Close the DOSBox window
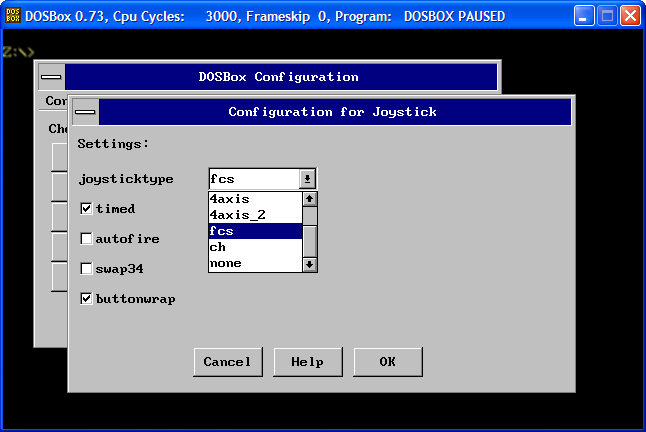 point(630,16)
